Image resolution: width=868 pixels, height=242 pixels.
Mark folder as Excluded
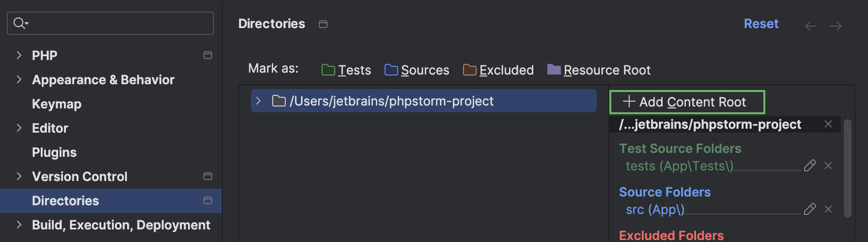tap(498, 70)
